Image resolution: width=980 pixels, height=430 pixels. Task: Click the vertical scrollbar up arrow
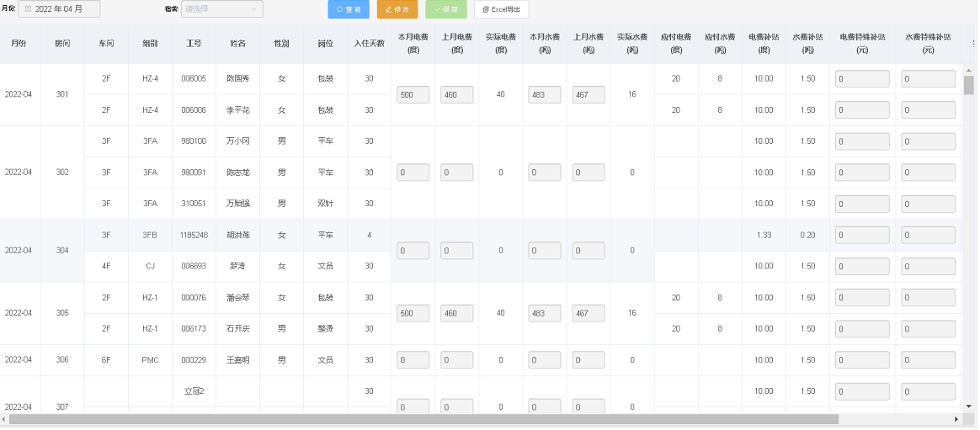(x=969, y=70)
